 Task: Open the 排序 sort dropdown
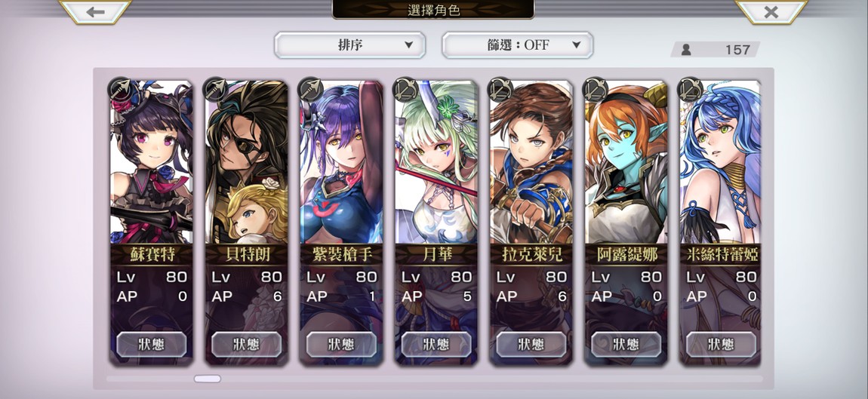pyautogui.click(x=350, y=45)
